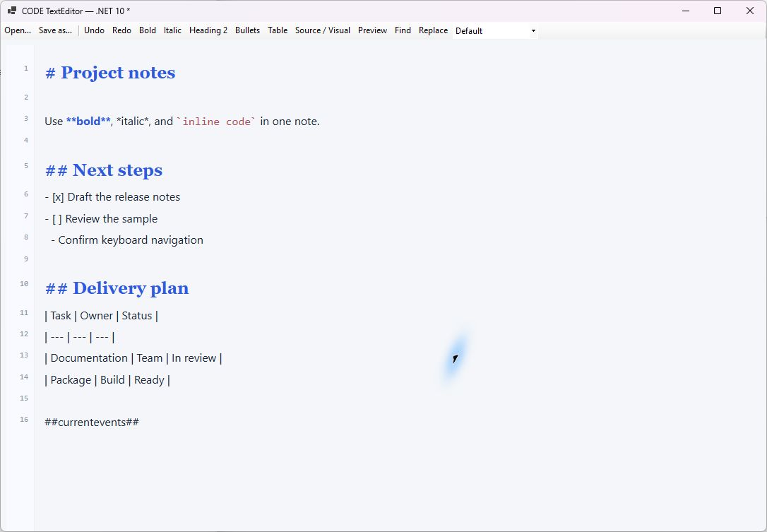Maximize the CODE TextEditor window
Image resolution: width=767 pixels, height=532 pixels.
(x=718, y=11)
